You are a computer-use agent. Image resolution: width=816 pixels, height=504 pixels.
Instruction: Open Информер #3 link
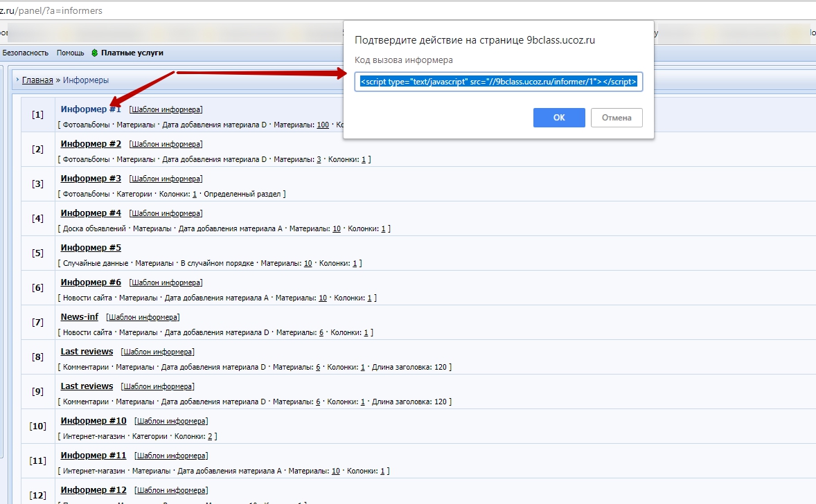(x=91, y=179)
